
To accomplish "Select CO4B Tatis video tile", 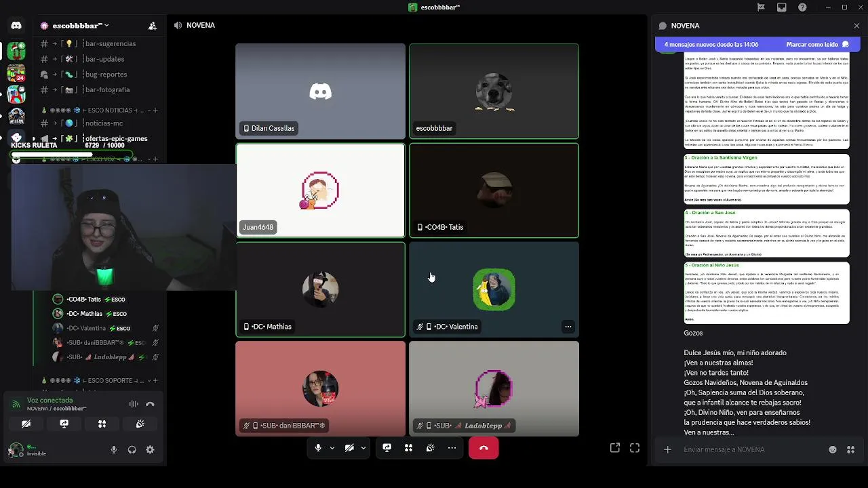I will pos(494,190).
